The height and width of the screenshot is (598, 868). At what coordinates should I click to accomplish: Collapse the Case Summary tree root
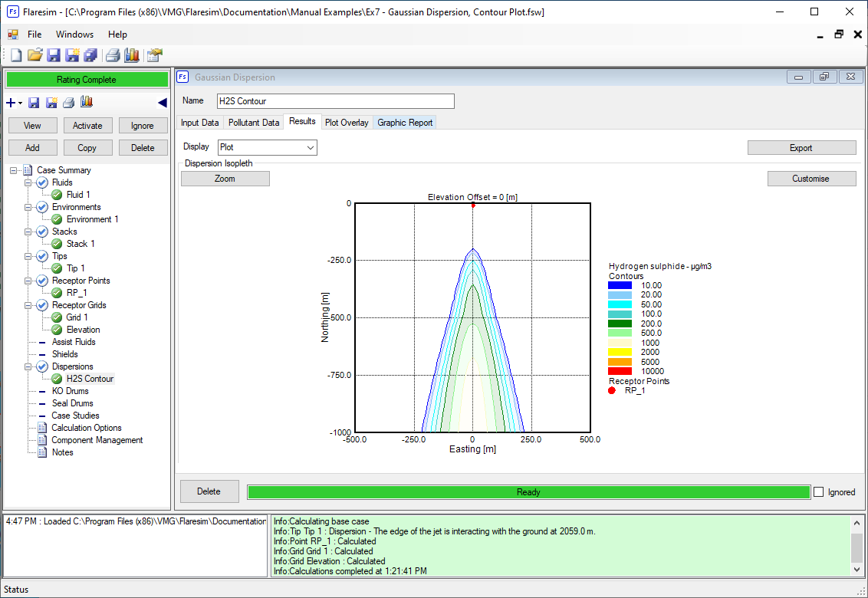click(x=13, y=170)
